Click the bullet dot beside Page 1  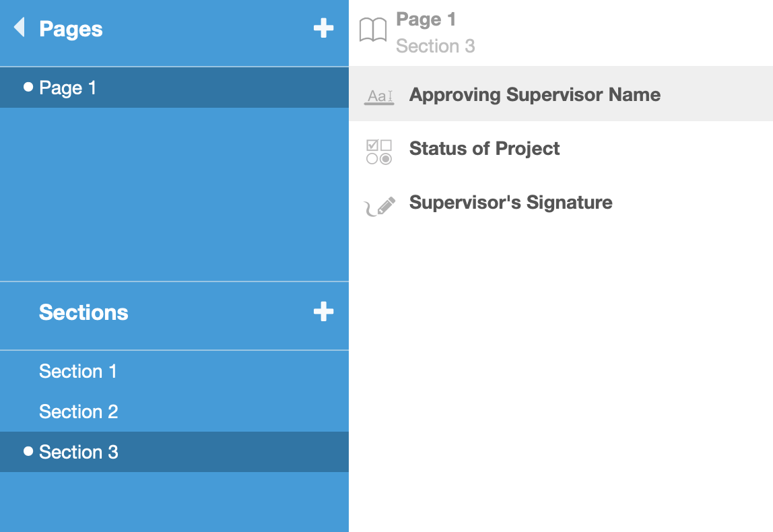click(x=28, y=87)
